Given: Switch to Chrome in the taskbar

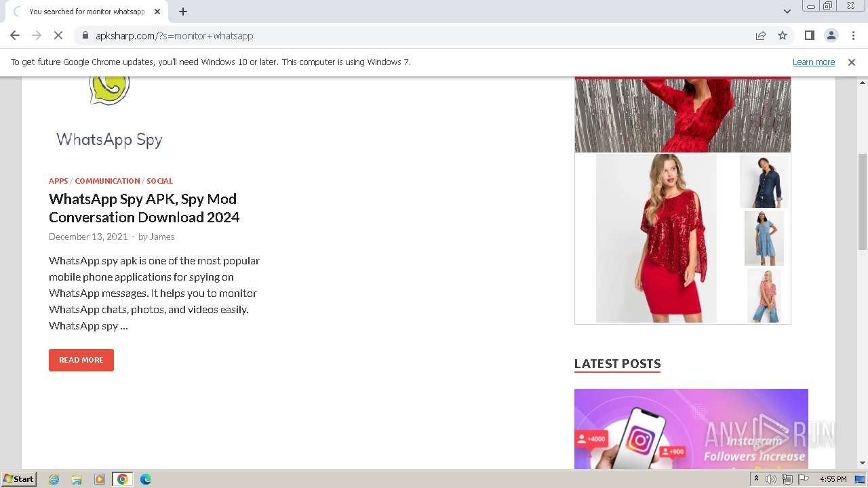Looking at the screenshot, I should pyautogui.click(x=122, y=479).
